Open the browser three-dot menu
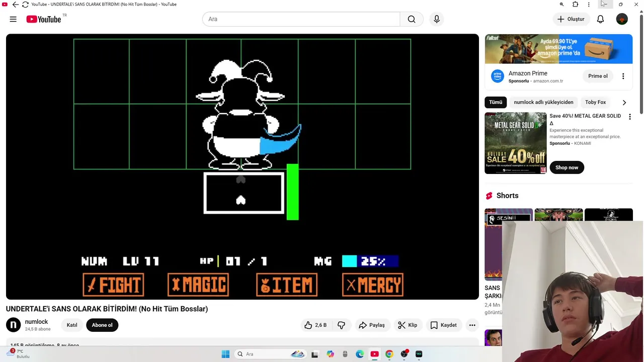 (x=589, y=5)
